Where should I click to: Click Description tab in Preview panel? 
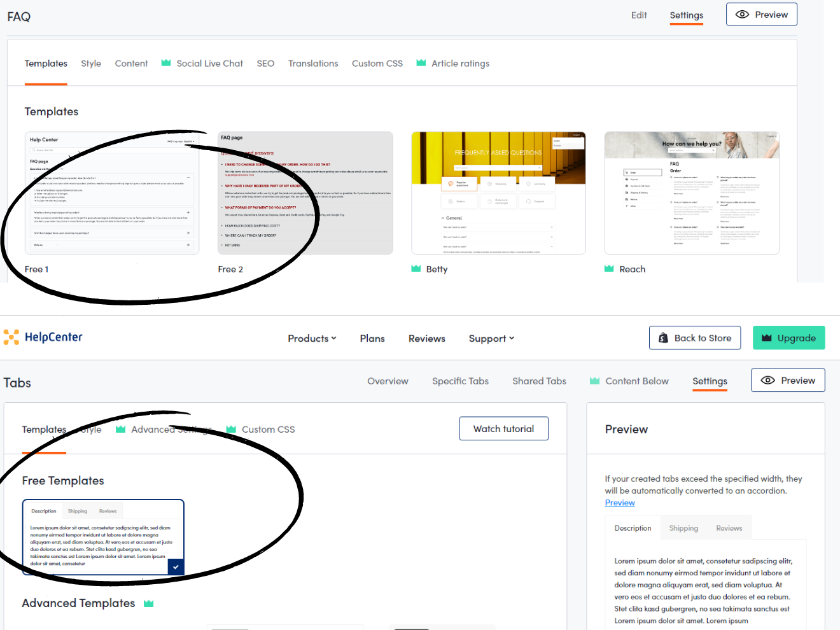633,528
